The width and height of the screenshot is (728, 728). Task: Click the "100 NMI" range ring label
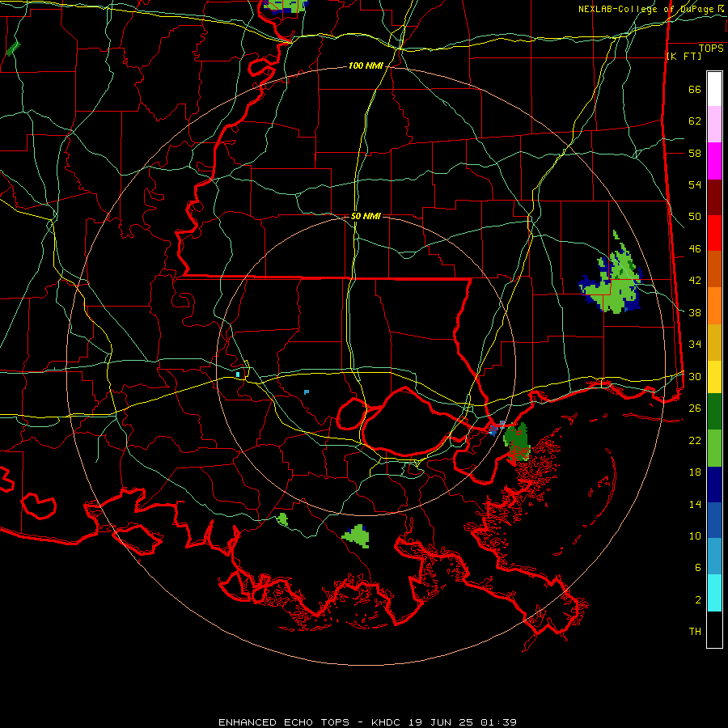point(366,66)
